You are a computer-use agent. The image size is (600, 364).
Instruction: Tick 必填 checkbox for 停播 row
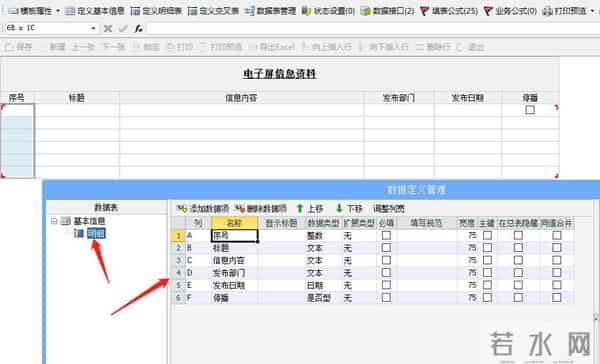point(386,297)
